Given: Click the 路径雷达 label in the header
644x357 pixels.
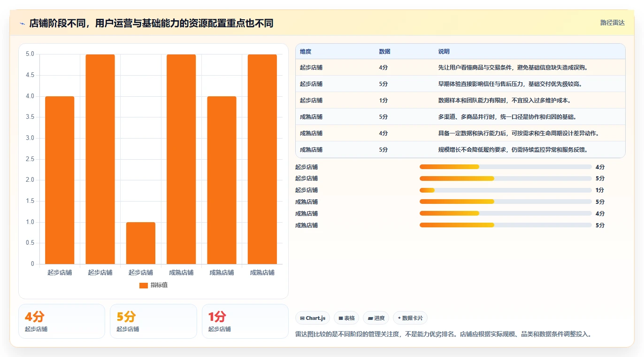Looking at the screenshot, I should pyautogui.click(x=613, y=23).
